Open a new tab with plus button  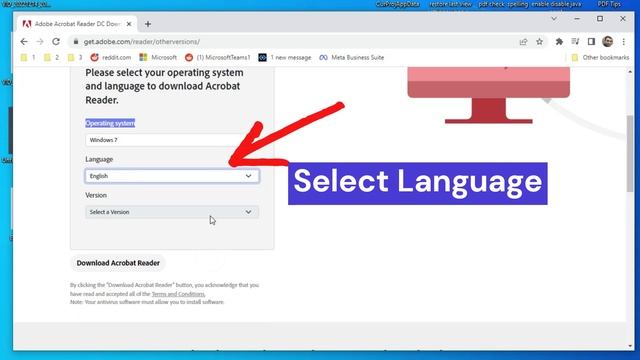148,24
